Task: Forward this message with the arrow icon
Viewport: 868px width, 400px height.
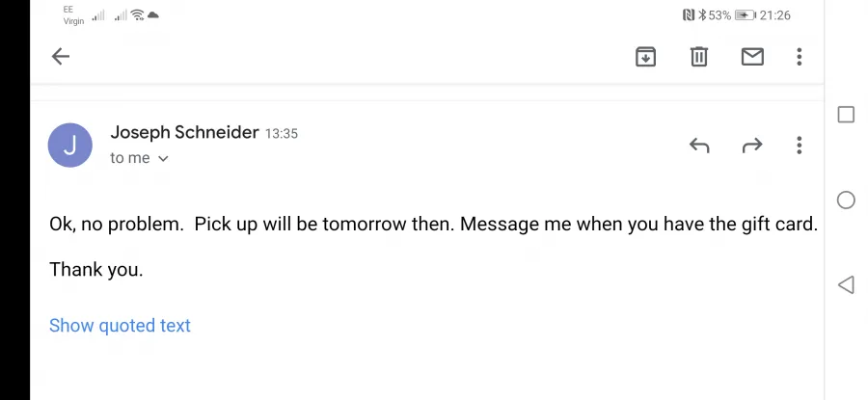Action: [x=751, y=146]
